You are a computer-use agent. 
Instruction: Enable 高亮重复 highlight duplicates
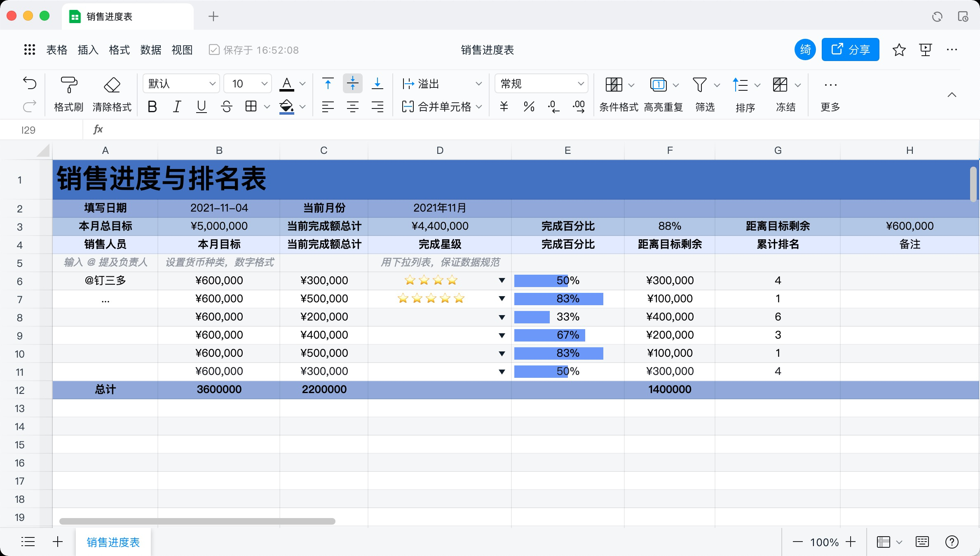663,94
